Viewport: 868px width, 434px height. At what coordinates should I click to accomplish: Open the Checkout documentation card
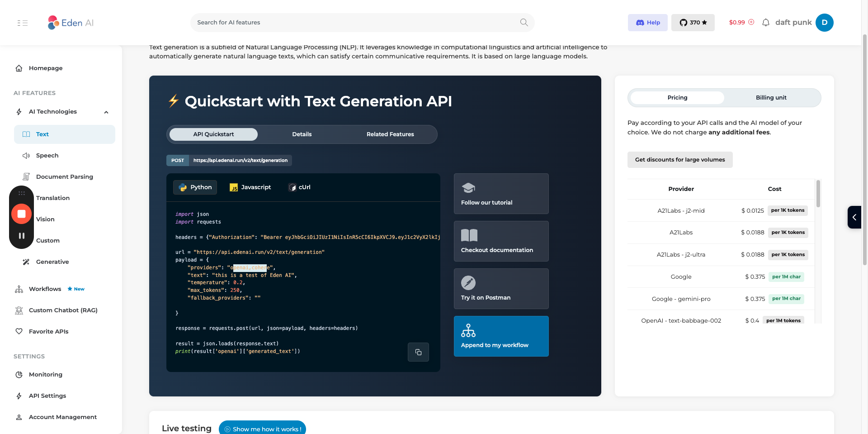point(501,241)
